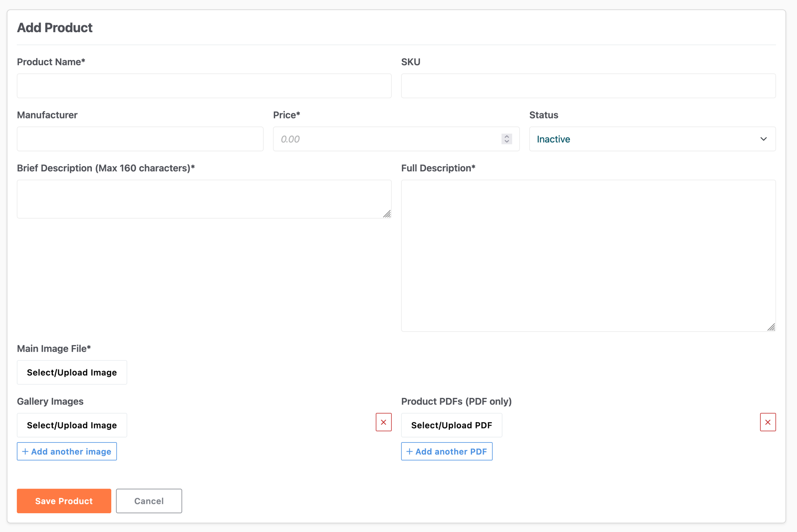Click Add another image button
The width and height of the screenshot is (797, 532).
67,451
